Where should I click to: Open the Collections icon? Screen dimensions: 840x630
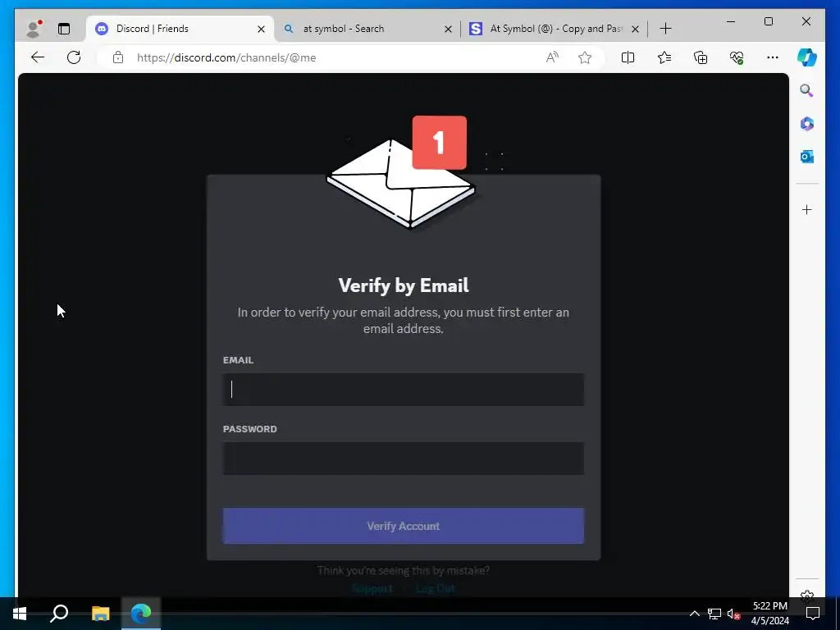[701, 57]
